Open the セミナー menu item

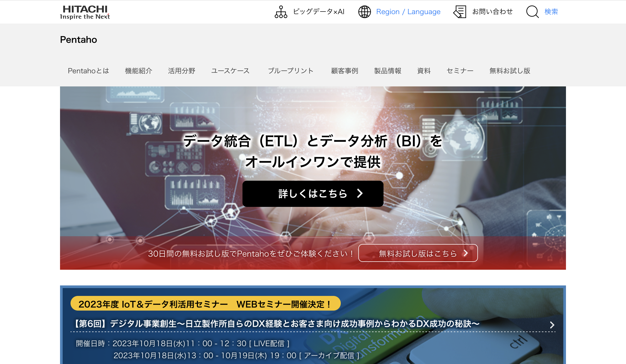point(460,71)
